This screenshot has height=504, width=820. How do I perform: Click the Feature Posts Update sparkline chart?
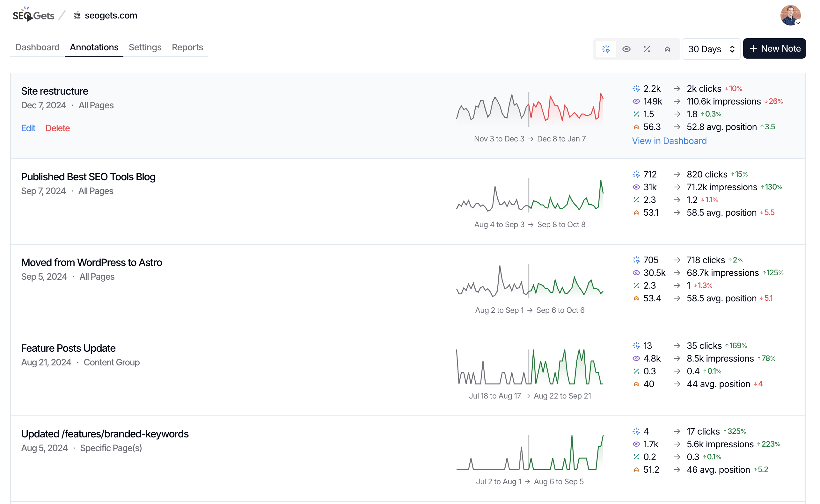(x=530, y=367)
